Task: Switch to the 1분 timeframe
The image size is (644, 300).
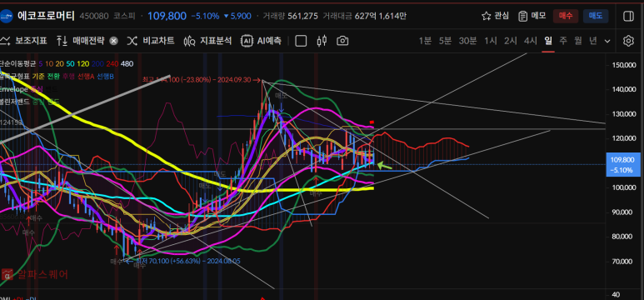Action: coord(425,41)
